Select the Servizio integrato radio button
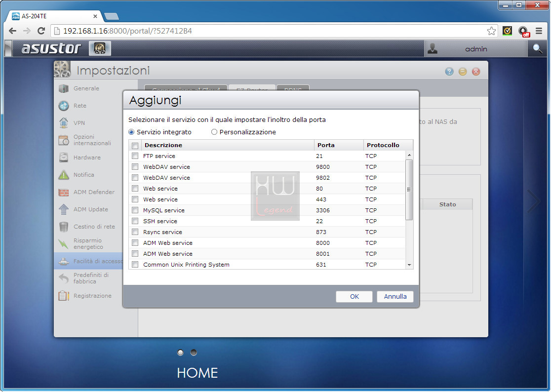 click(131, 132)
